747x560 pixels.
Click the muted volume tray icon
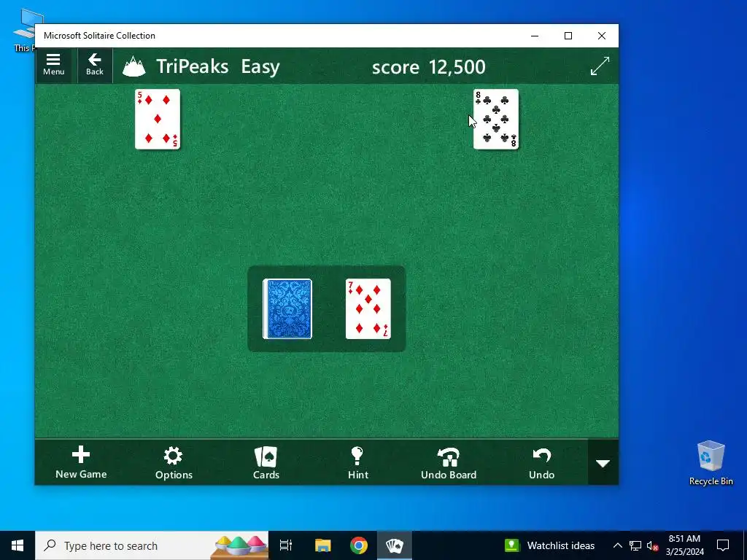[652, 545]
